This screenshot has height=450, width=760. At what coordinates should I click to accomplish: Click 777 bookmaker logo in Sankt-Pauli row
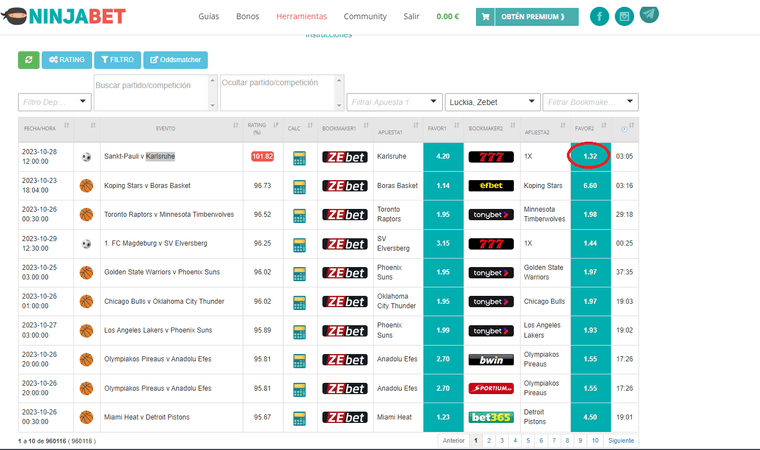click(491, 157)
